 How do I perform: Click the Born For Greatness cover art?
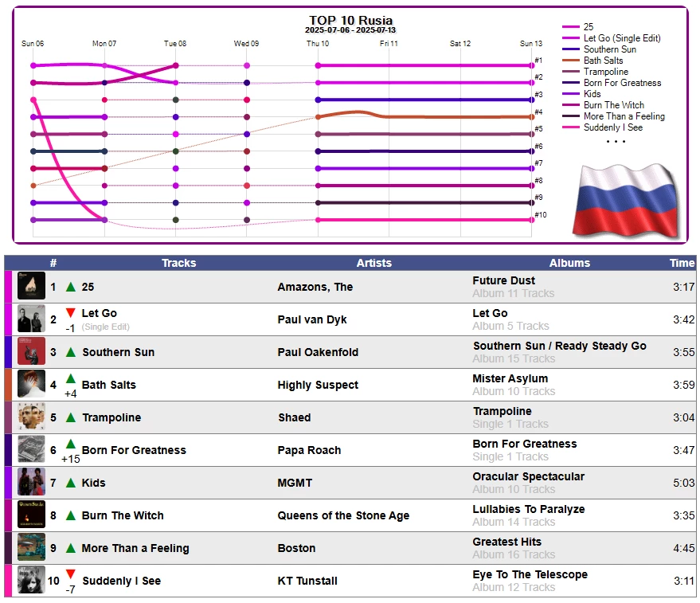31,449
